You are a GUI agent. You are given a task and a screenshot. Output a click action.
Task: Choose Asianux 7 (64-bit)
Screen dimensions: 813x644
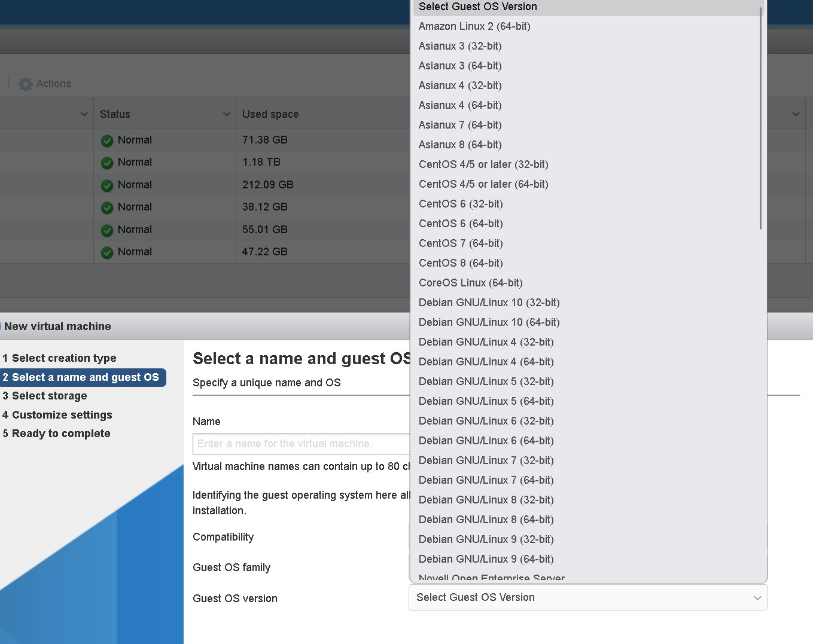tap(460, 125)
